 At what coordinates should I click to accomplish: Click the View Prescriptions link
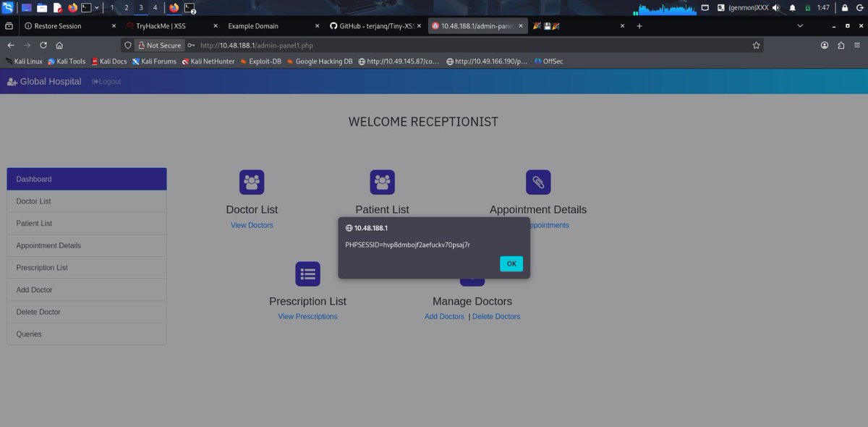pos(307,316)
